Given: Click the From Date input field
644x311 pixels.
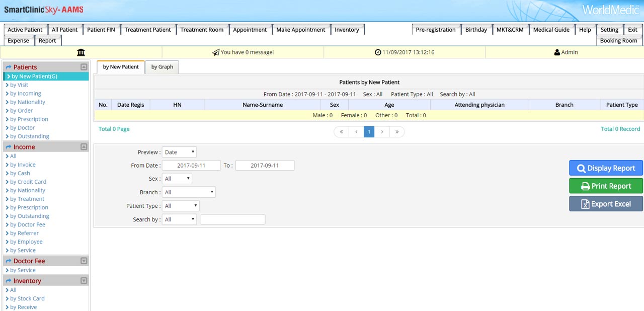Looking at the screenshot, I should 191,166.
